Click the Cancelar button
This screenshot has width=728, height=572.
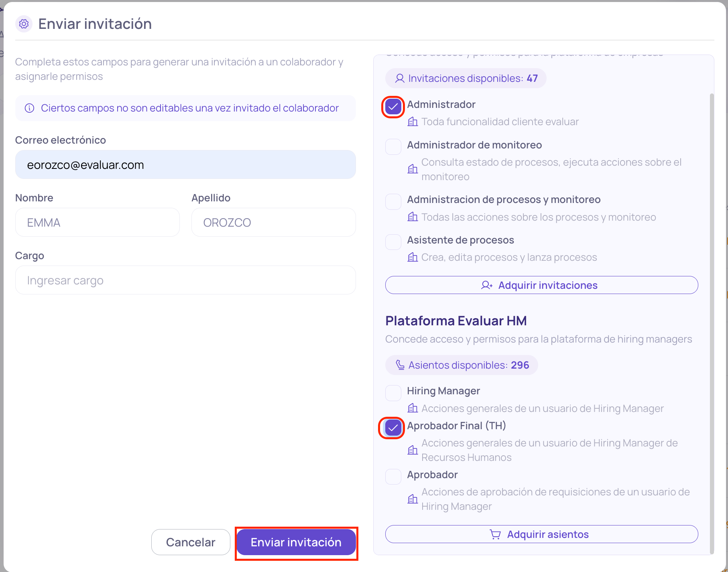(x=191, y=542)
